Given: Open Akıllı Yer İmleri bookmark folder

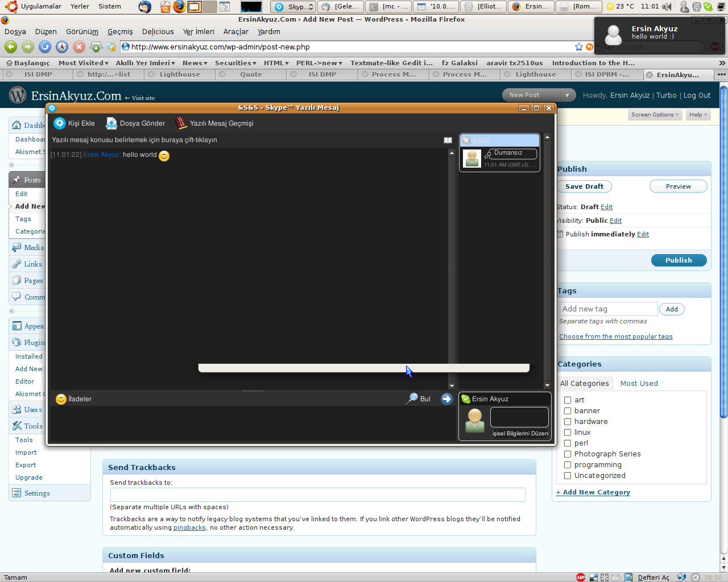Looking at the screenshot, I should (145, 63).
